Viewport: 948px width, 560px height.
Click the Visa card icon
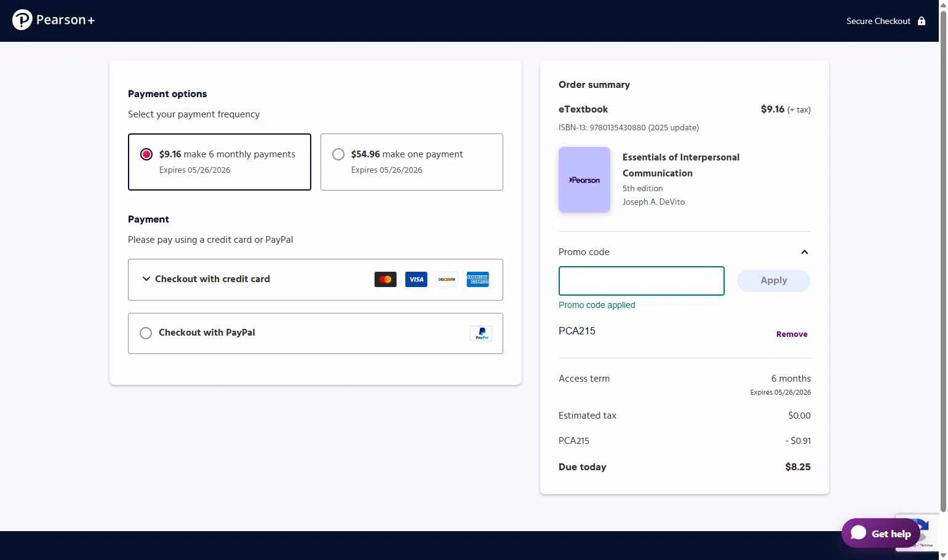pos(416,280)
